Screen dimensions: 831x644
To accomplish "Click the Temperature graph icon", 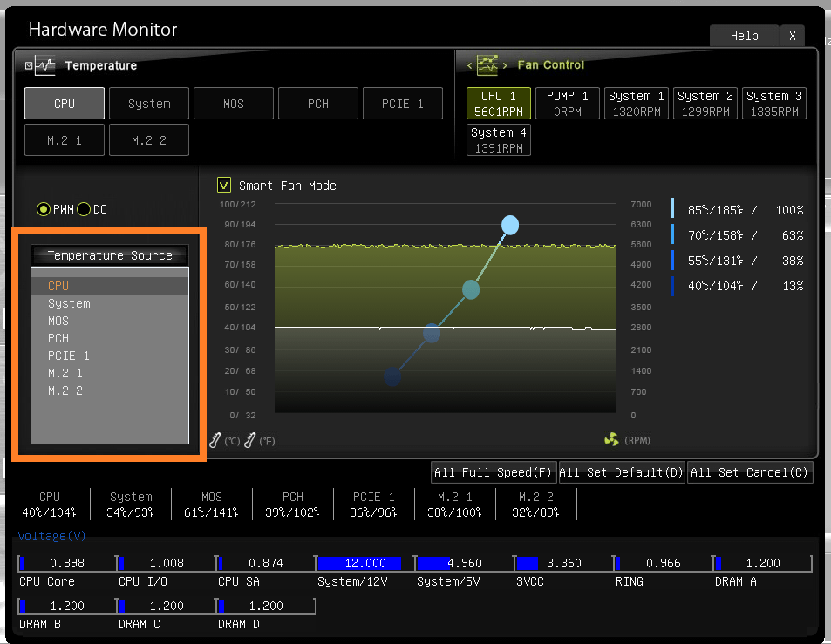I will click(x=45, y=65).
